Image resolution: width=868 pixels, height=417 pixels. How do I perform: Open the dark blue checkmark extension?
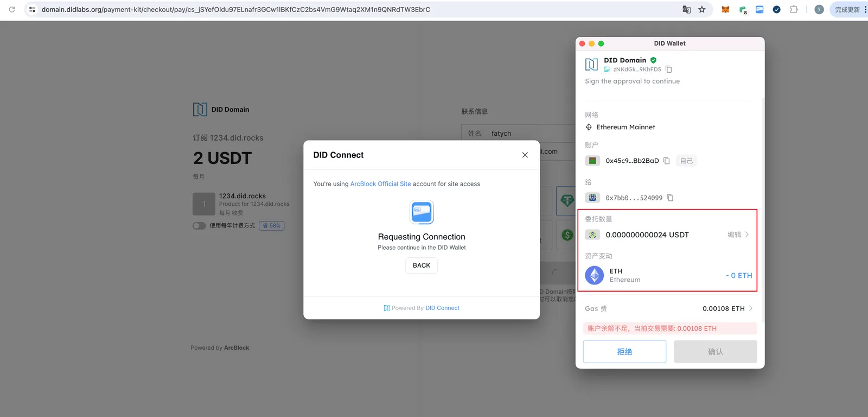tap(777, 9)
